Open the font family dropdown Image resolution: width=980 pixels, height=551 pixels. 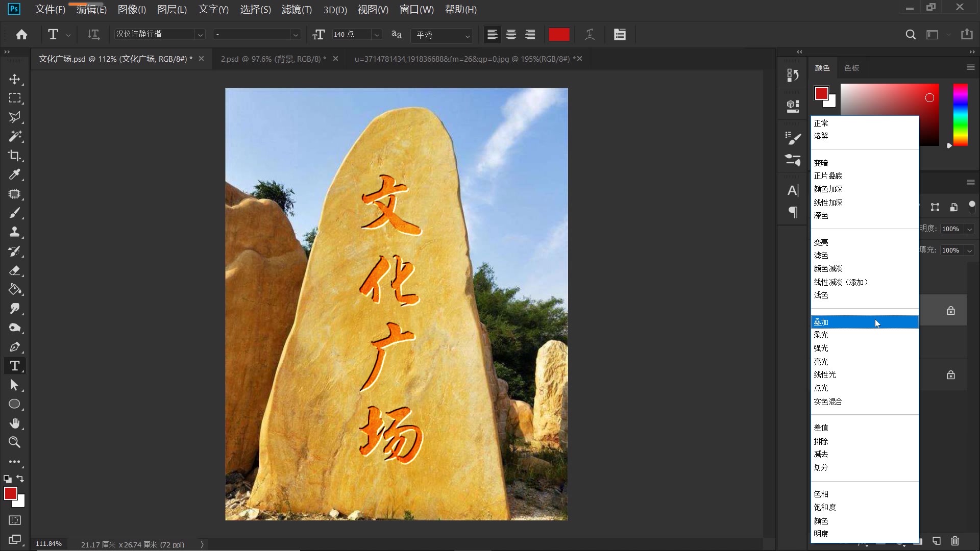click(200, 34)
